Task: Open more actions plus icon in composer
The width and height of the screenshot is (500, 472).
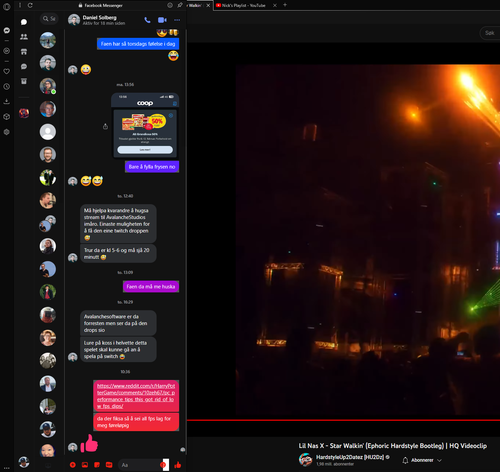Action: (x=73, y=465)
